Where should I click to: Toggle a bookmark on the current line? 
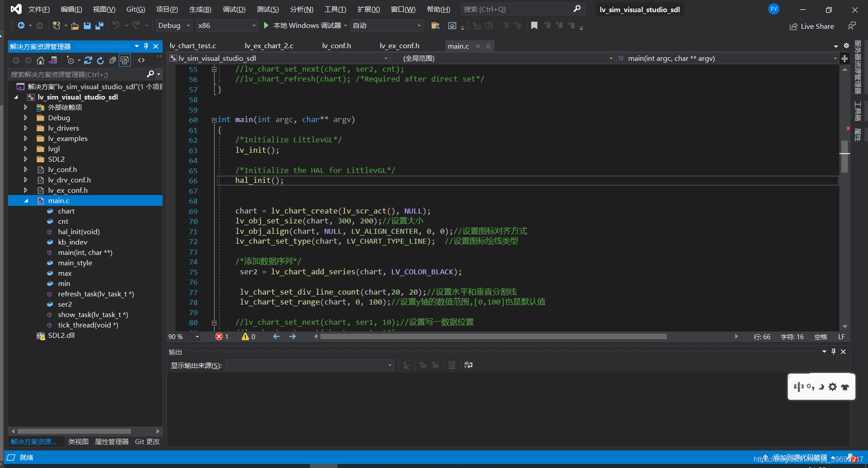click(x=534, y=26)
